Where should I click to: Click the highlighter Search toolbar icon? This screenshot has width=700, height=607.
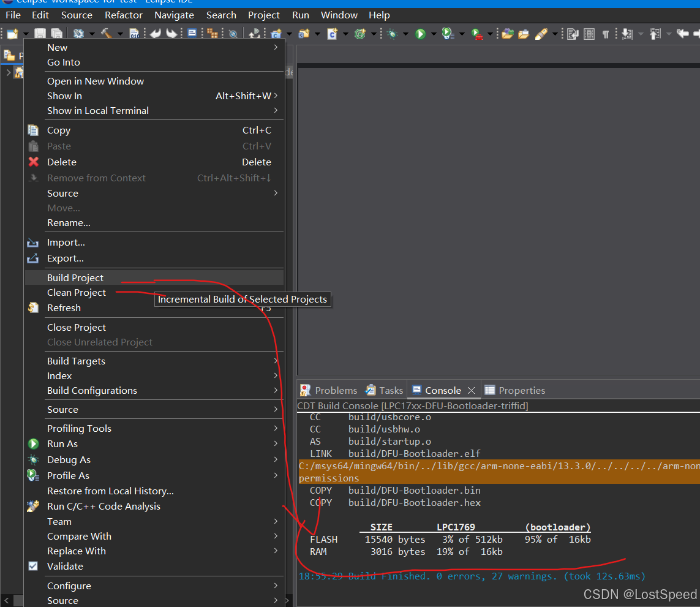[x=541, y=34]
